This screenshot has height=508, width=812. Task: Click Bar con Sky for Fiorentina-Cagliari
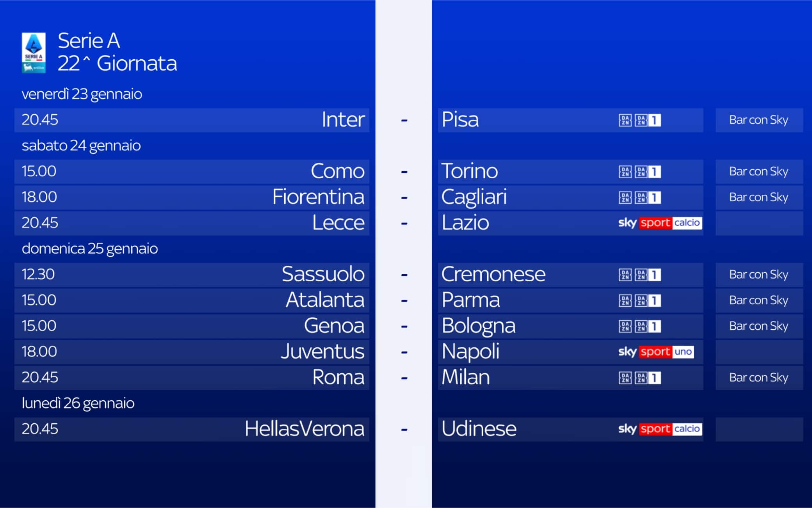coord(759,197)
